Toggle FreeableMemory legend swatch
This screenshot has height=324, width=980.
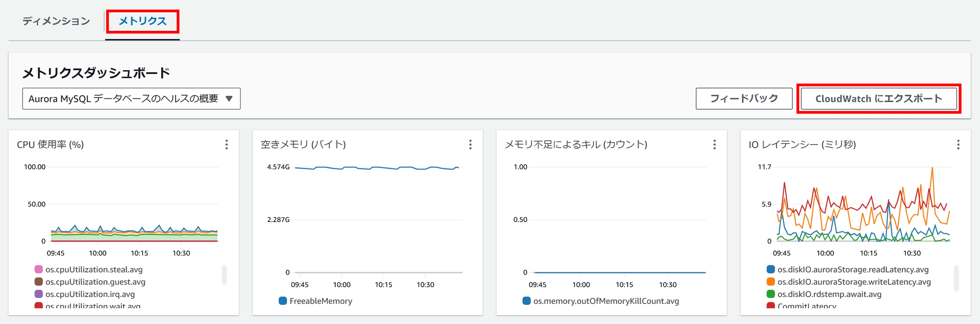[283, 300]
